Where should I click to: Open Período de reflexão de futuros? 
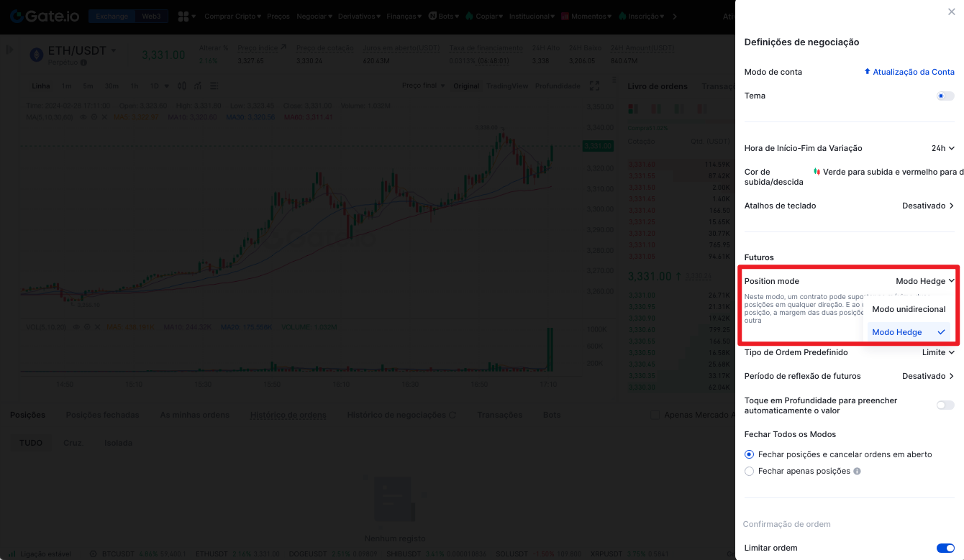pos(928,376)
